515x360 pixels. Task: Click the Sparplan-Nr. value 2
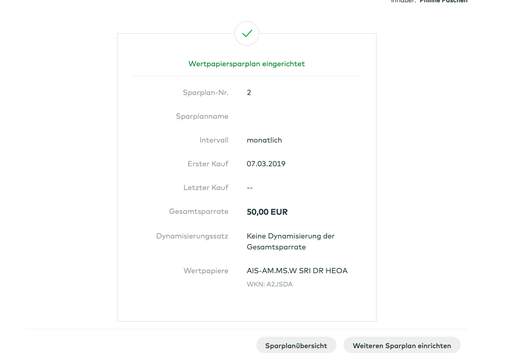[x=249, y=93]
